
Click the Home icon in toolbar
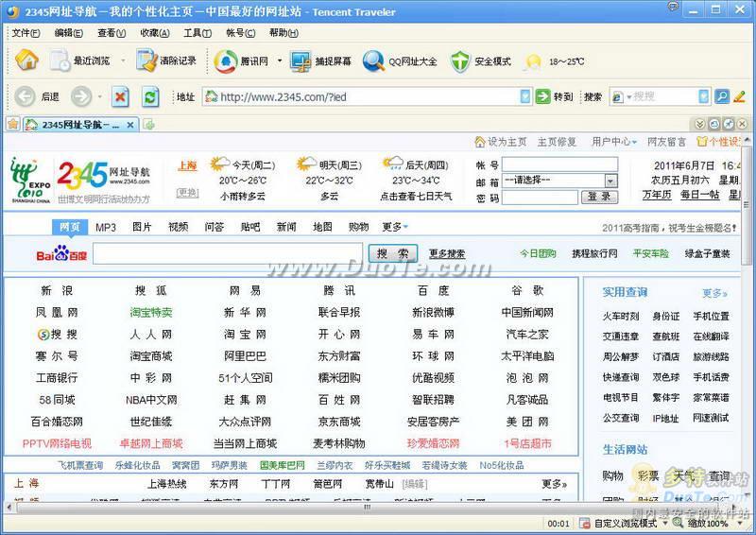click(x=26, y=60)
